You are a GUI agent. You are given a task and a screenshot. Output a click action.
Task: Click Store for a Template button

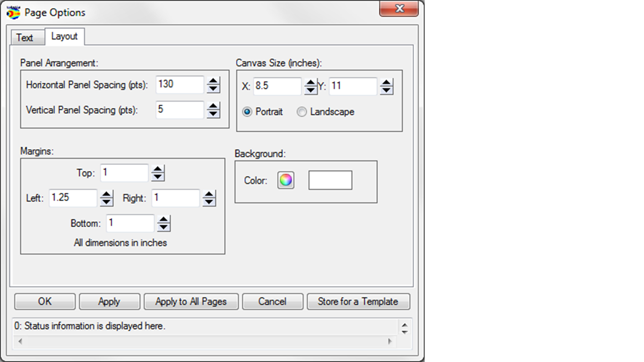pyautogui.click(x=358, y=302)
